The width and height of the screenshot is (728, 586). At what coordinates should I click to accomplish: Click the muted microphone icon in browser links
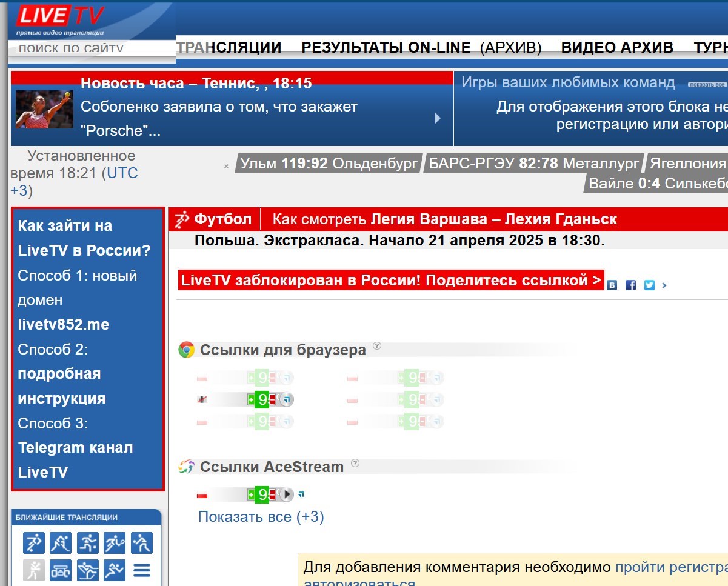202,399
